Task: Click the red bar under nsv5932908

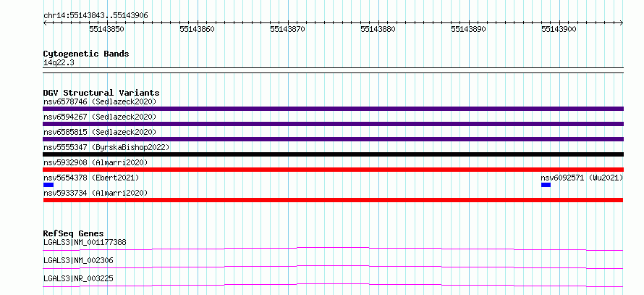Action: 333,170
